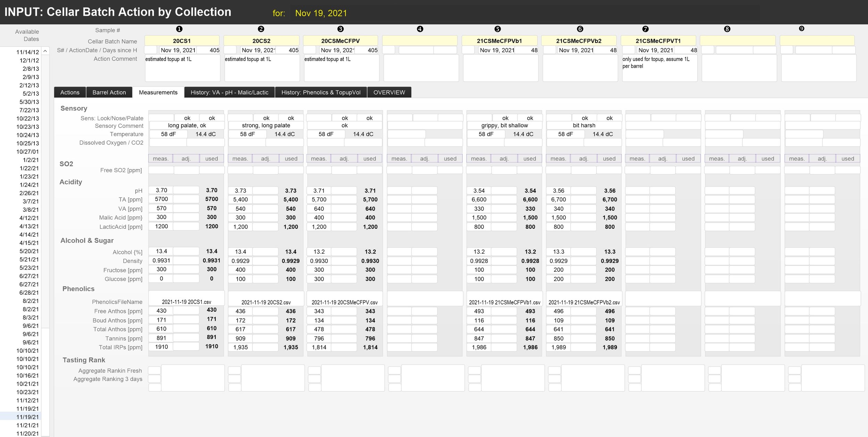Click 20CS2 measured fructose 400

pos(240,270)
